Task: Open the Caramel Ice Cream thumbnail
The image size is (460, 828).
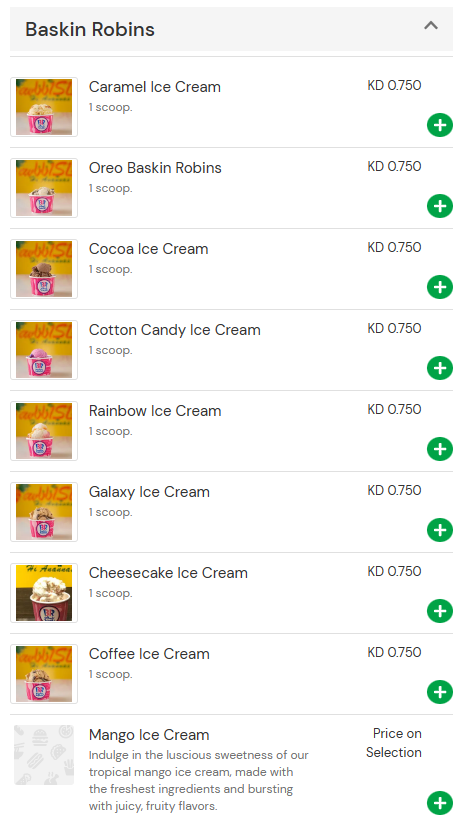Action: (x=44, y=107)
